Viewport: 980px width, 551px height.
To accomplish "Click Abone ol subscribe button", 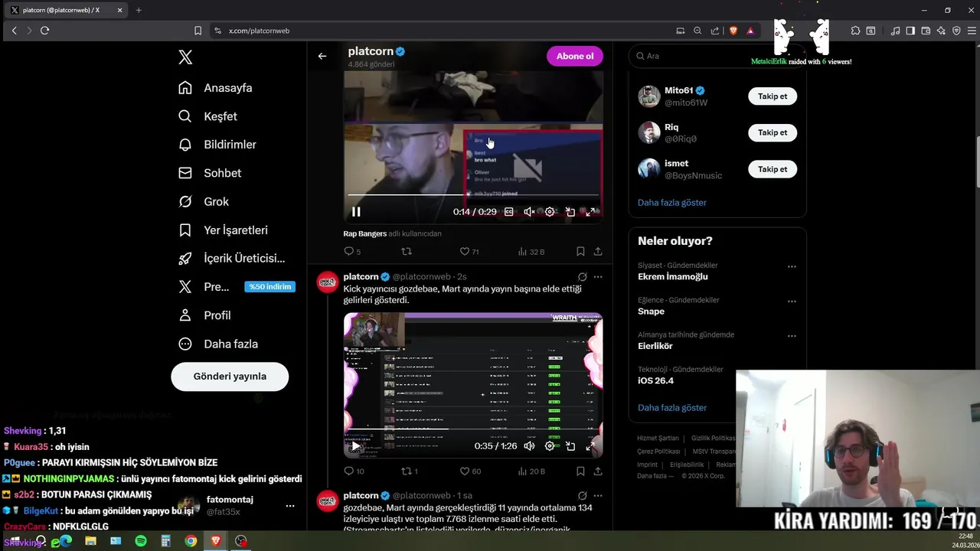I will (x=575, y=56).
